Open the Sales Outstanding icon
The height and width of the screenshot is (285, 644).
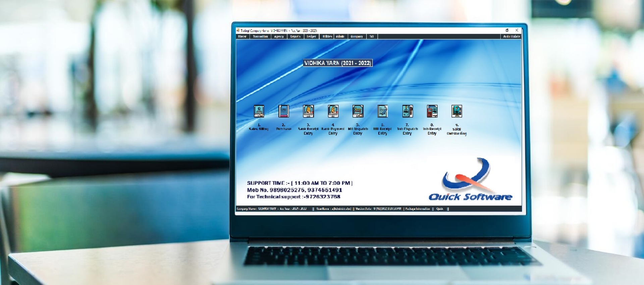click(457, 111)
